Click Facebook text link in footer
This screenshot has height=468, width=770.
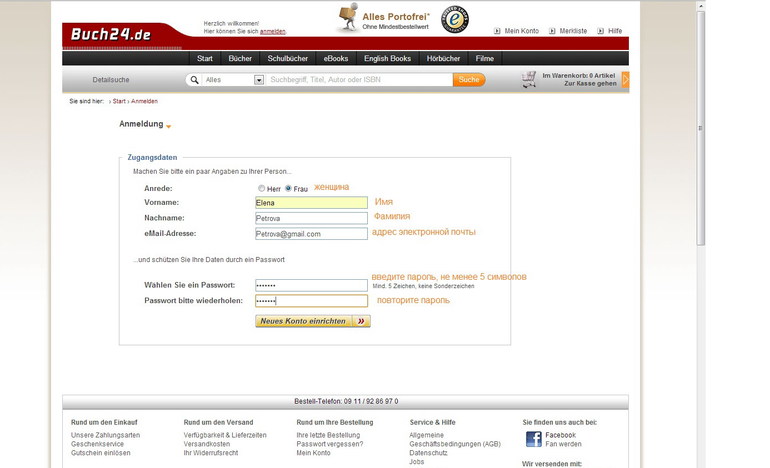(560, 435)
